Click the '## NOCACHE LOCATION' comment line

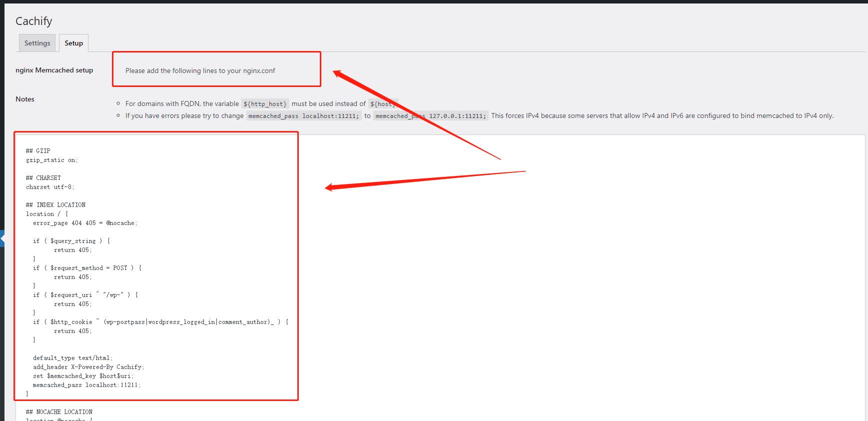pyautogui.click(x=59, y=412)
